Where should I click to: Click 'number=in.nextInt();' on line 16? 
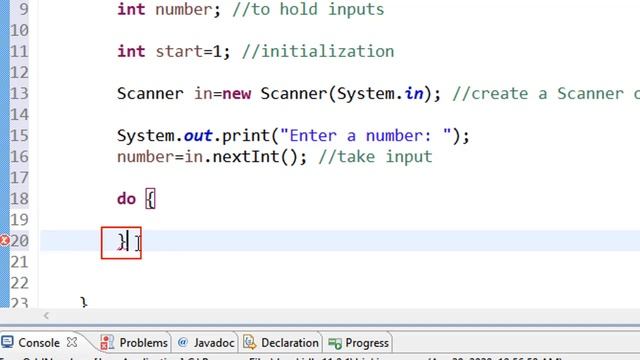coord(212,157)
